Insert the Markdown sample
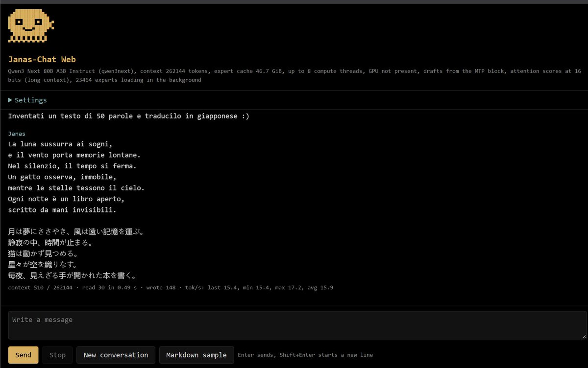588x368 pixels. click(196, 355)
